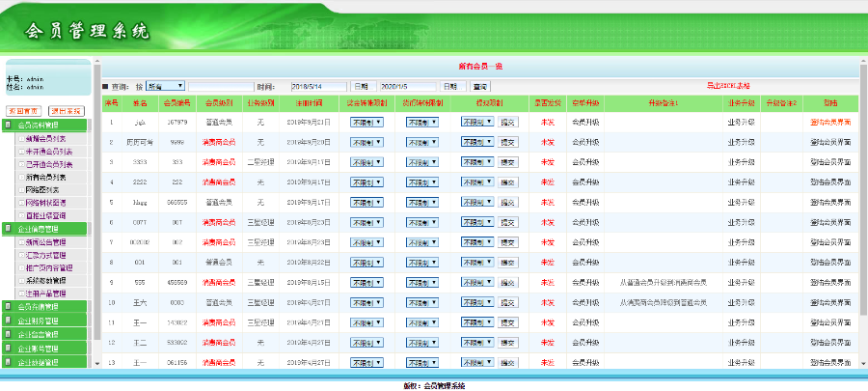Open row 1 奖金转账限制 dropdown
This screenshot has height=391, width=868.
click(366, 123)
